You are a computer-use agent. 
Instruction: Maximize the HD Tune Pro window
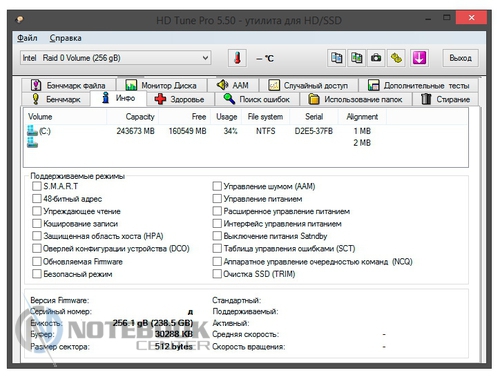click(447, 18)
